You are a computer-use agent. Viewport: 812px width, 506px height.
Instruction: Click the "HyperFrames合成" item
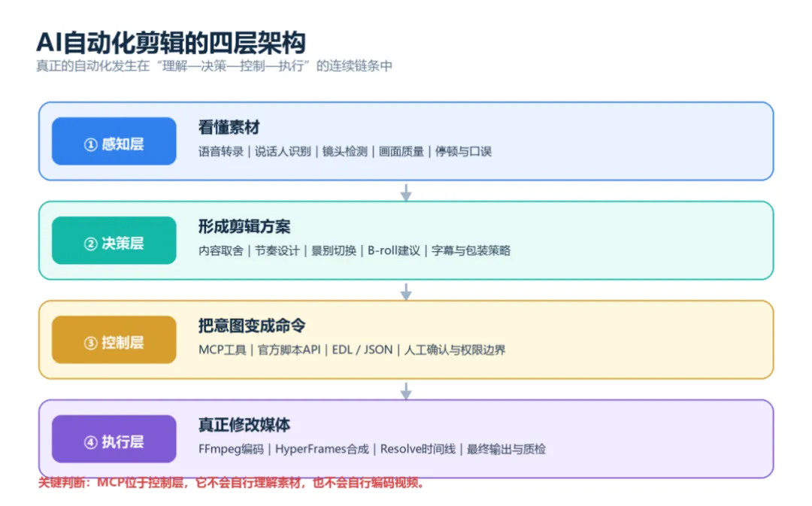(x=322, y=449)
